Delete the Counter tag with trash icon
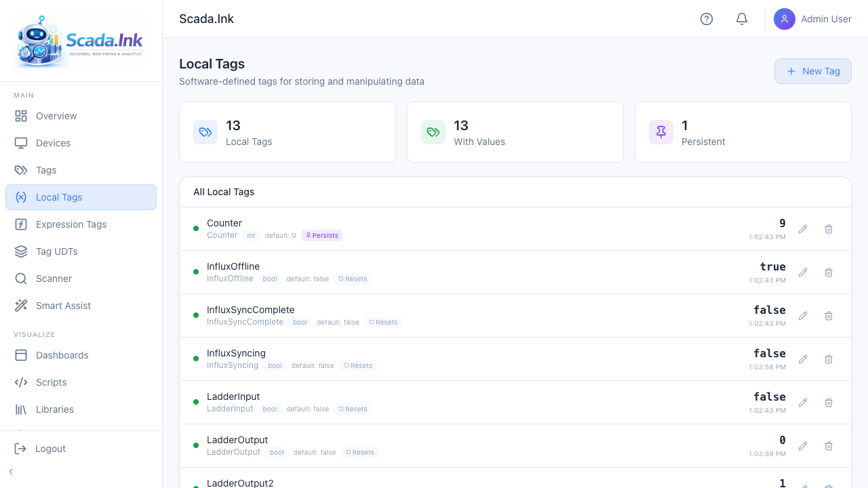 829,229
